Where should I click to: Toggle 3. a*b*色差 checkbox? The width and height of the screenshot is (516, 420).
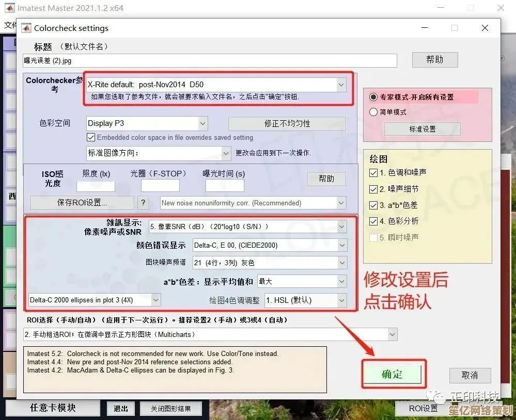373,205
